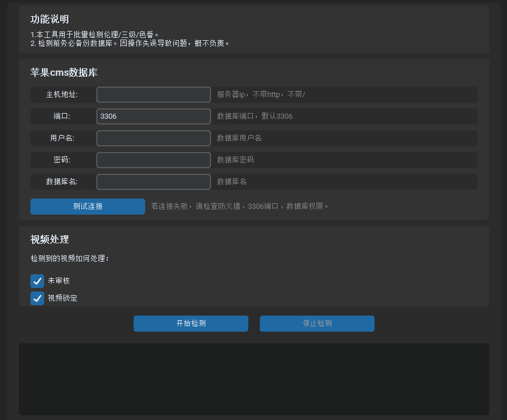Select the 密码 input field

click(x=153, y=160)
